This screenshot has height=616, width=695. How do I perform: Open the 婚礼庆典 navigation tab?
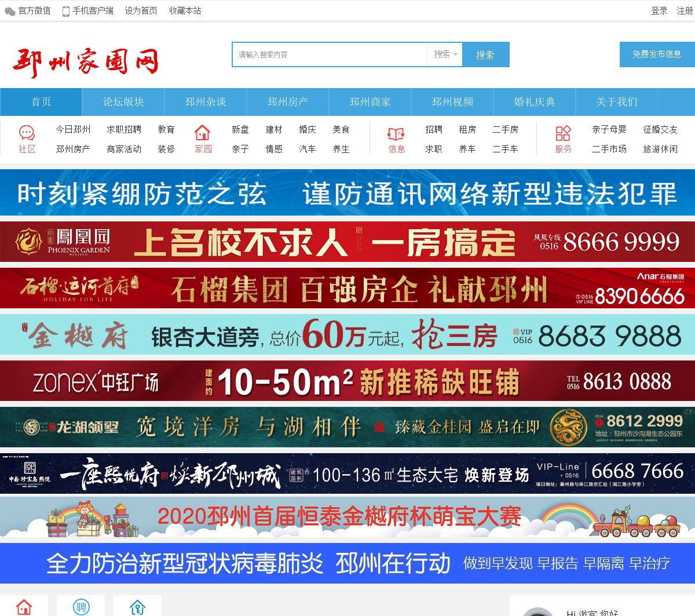tap(535, 102)
